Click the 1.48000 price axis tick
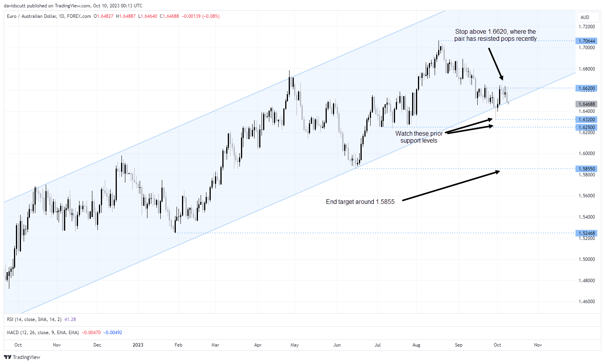605x364 pixels. click(587, 281)
